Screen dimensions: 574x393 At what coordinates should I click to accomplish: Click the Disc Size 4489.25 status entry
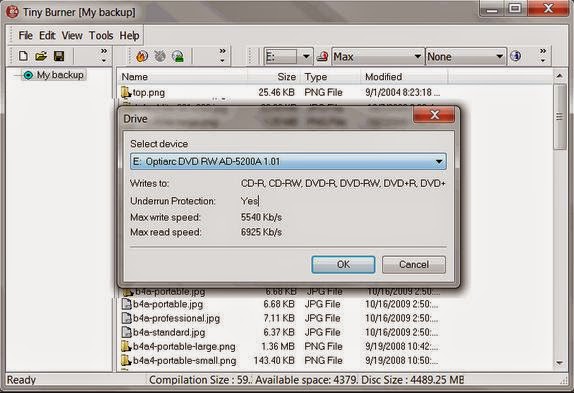412,380
